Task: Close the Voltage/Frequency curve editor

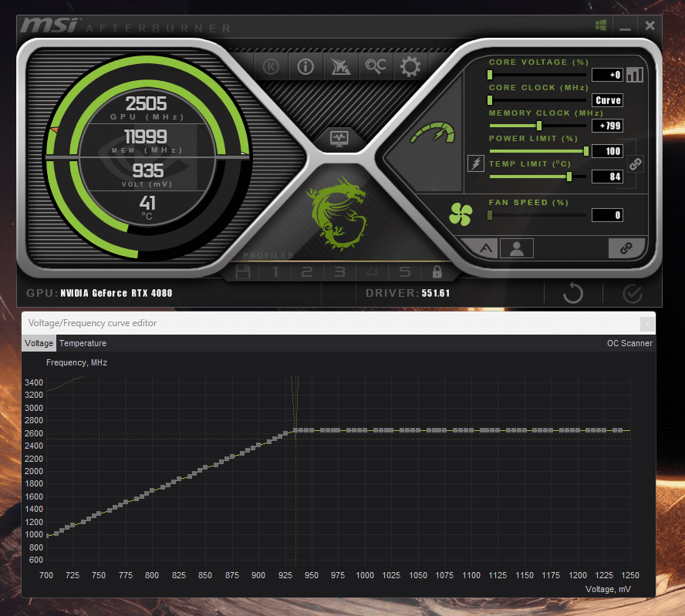Action: pyautogui.click(x=647, y=324)
